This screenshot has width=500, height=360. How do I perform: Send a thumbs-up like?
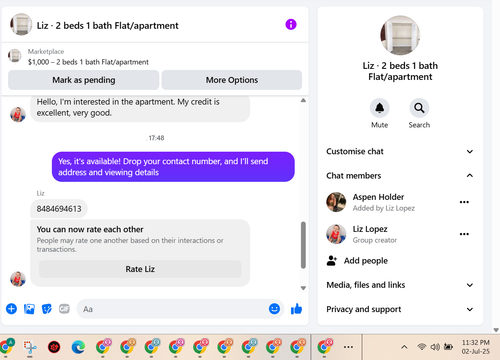coord(296,309)
